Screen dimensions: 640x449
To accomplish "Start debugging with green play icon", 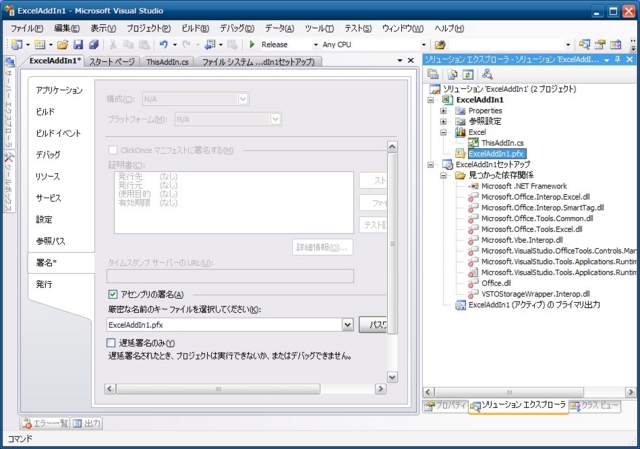I will click(252, 44).
